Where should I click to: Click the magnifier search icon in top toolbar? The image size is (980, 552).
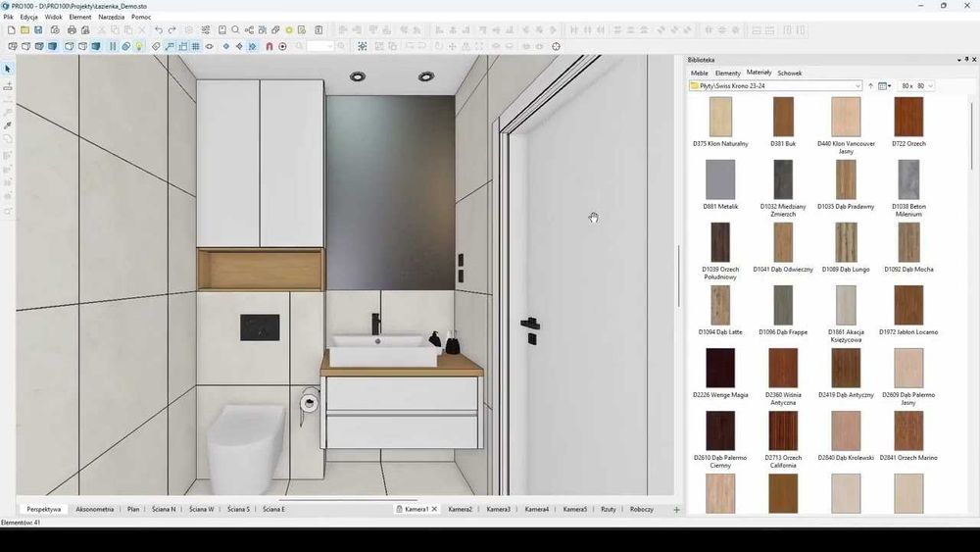pyautogui.click(x=235, y=30)
